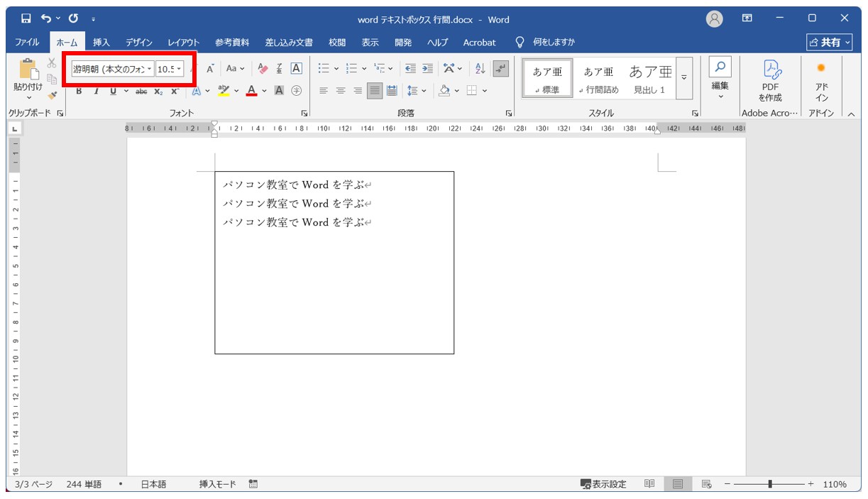This screenshot has height=499, width=868.
Task: Open 表示設定 in status bar
Action: 603,484
